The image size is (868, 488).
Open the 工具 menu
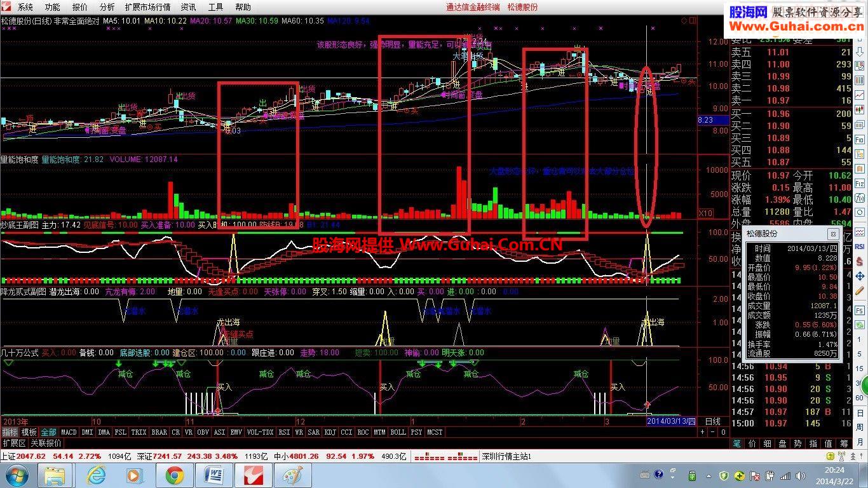tap(215, 7)
